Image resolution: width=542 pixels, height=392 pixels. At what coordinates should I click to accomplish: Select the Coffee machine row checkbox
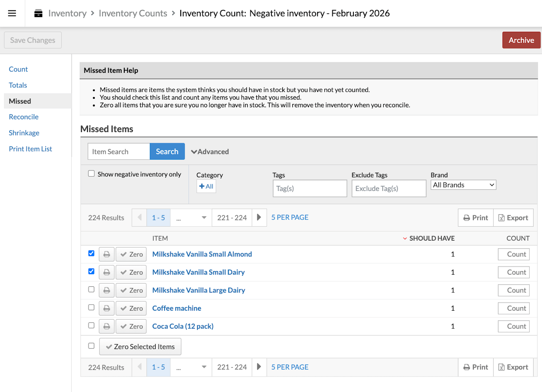point(91,307)
